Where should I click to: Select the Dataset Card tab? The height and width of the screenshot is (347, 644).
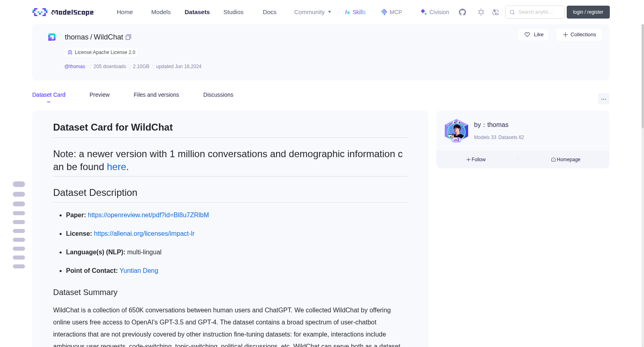point(49,95)
